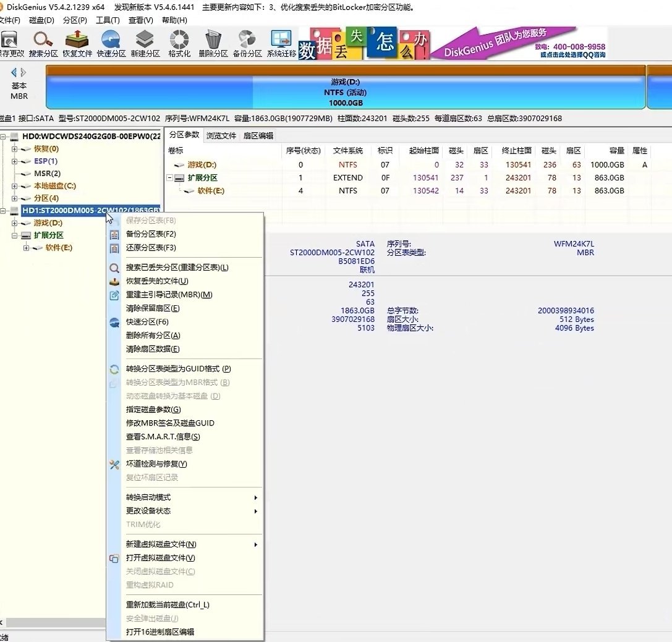Click the DiskGenius data recovery banner ad
Screen dimensions: 672x642
(452, 43)
